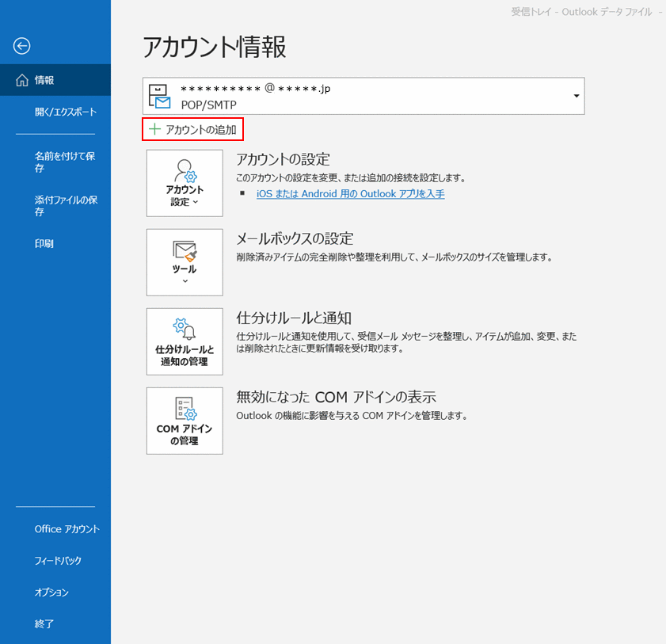Image resolution: width=666 pixels, height=644 pixels.
Task: Open the 印刷 page
Action: coord(44,244)
